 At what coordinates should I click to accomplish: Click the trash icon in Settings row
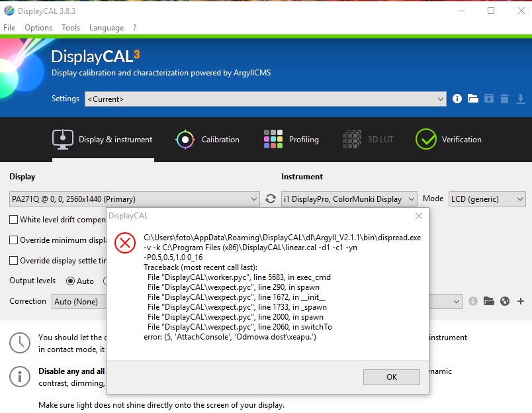pyautogui.click(x=504, y=99)
